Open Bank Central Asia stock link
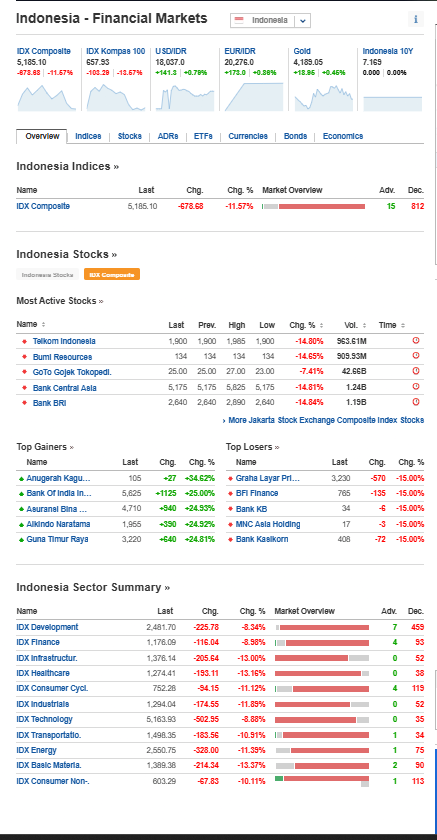Viewport: 437px width, 840px height. [65, 387]
